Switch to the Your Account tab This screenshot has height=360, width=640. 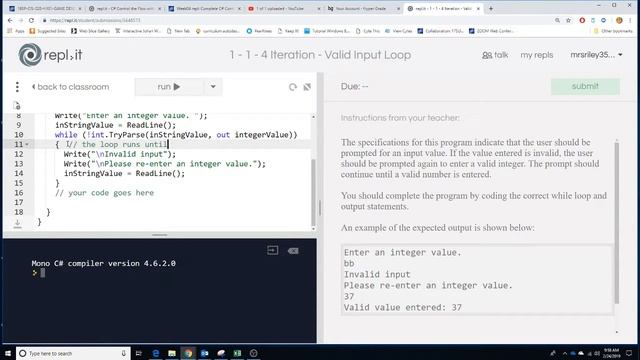pos(363,8)
